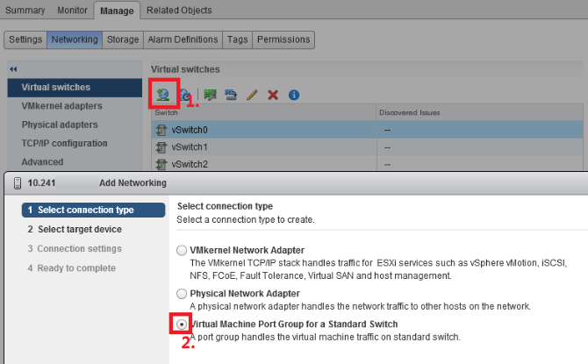Open the Storage settings button
Screen dimensions: 588x364
pyautogui.click(x=122, y=39)
